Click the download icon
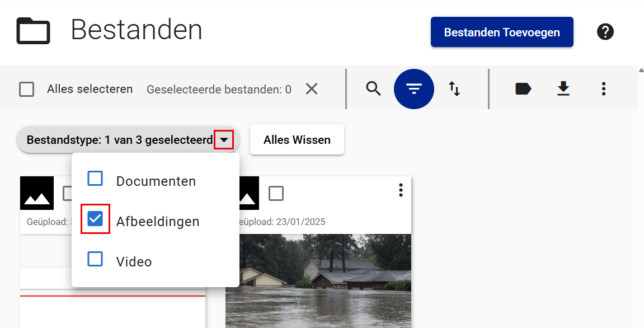 563,88
